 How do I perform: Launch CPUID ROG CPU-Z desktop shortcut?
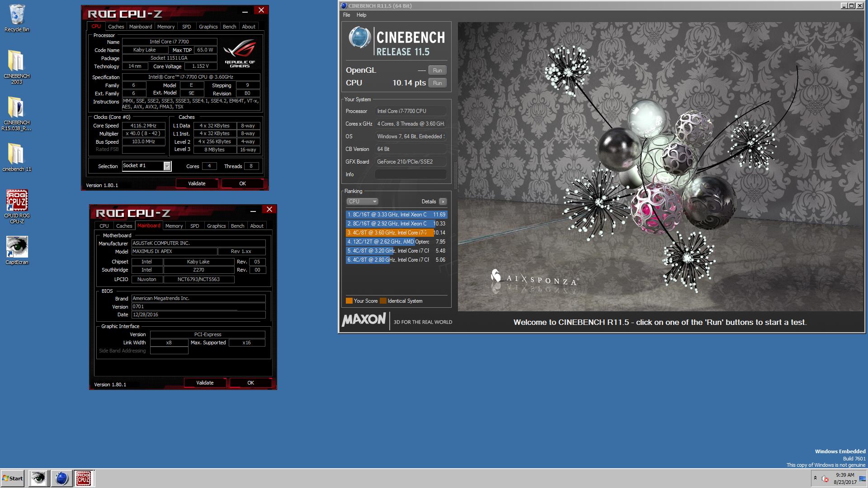click(x=17, y=206)
